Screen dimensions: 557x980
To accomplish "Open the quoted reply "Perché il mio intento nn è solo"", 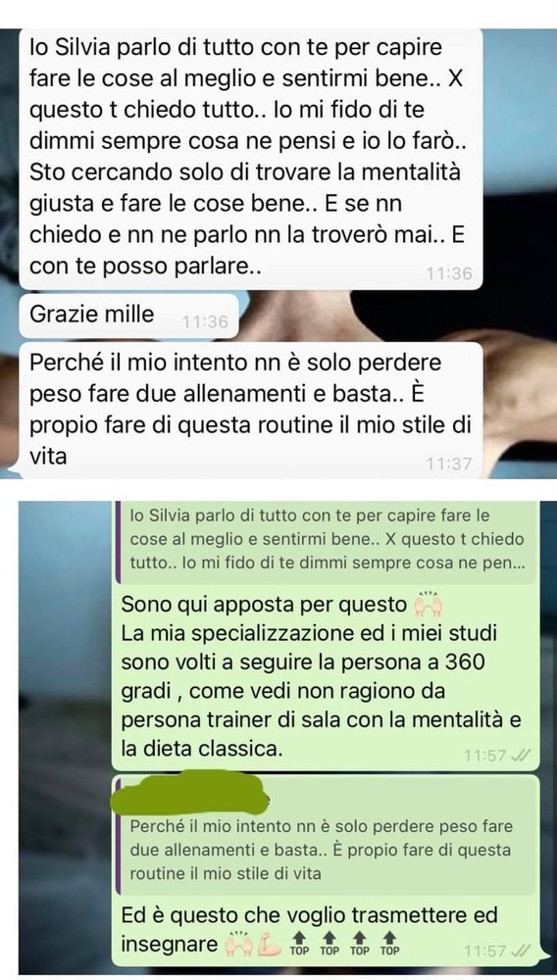I will click(325, 850).
